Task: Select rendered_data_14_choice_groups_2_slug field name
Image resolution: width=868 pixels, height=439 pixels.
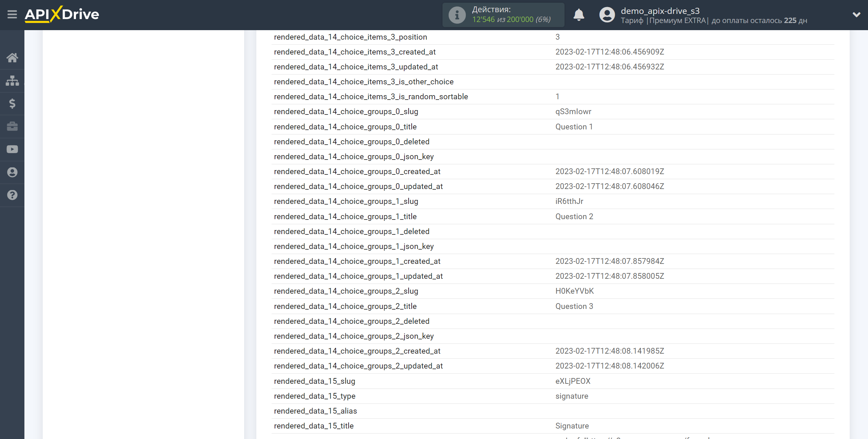Action: point(346,291)
